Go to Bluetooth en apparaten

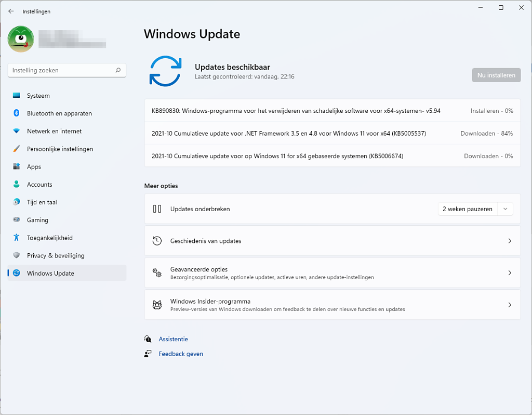click(67, 113)
